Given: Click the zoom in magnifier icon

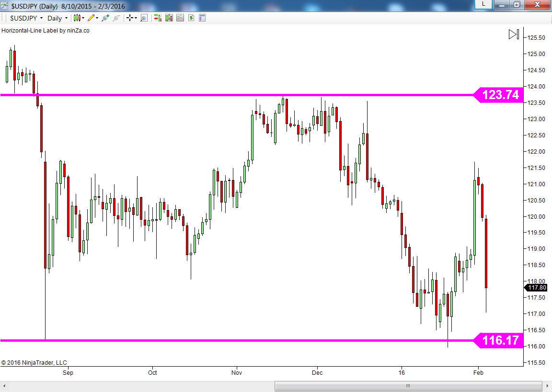Looking at the screenshot, I should click(x=105, y=18).
